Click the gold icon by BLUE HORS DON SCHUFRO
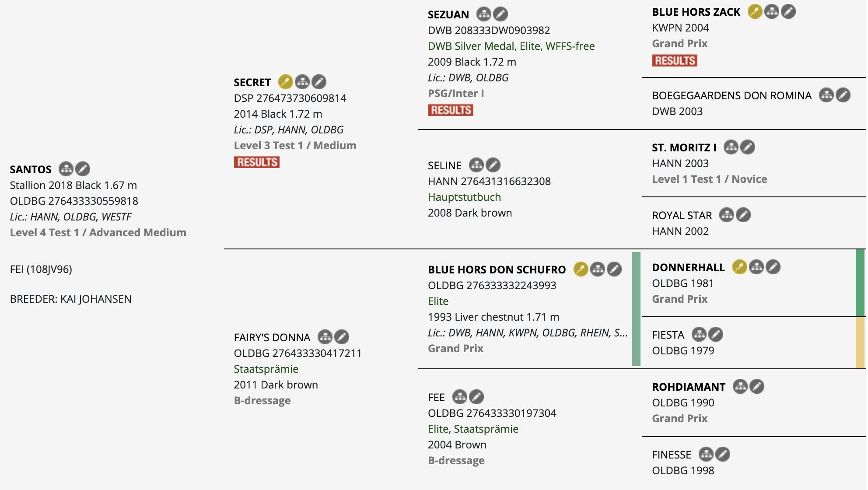868x490 pixels. click(581, 269)
